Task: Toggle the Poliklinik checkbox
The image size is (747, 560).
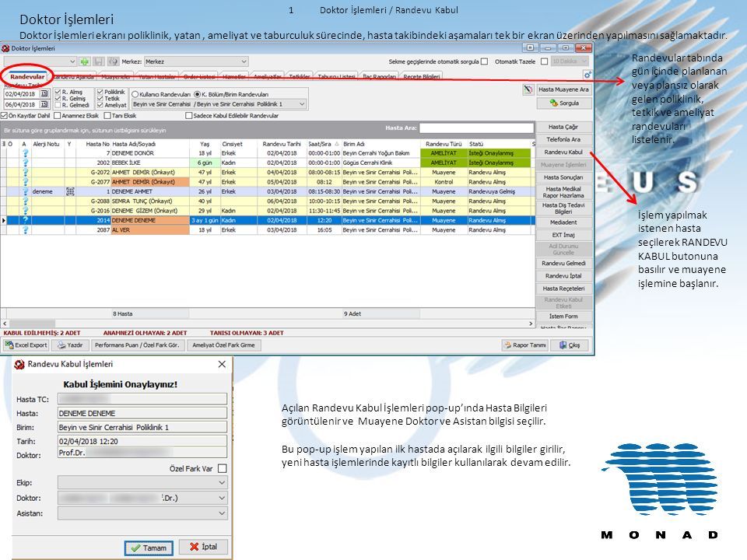Action: pos(100,92)
